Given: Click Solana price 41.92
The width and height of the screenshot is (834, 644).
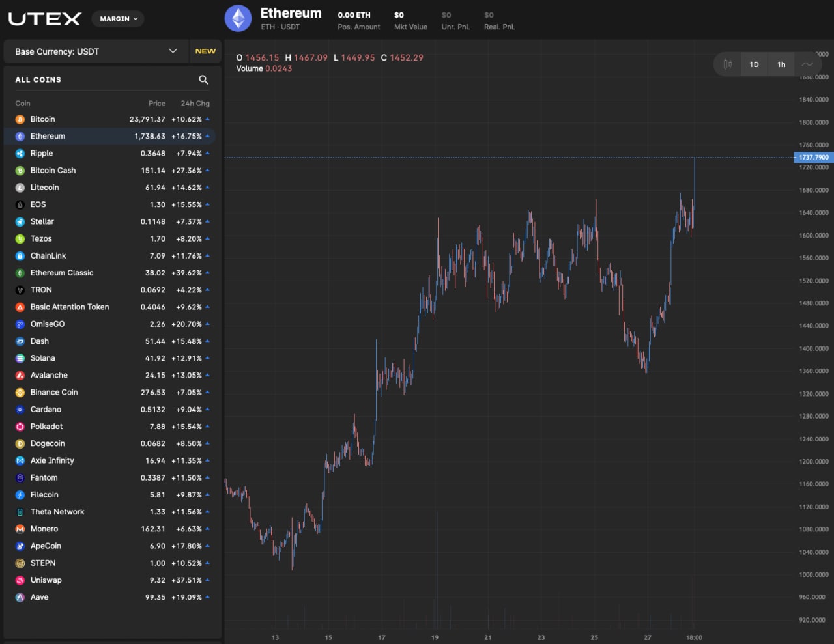Looking at the screenshot, I should pyautogui.click(x=155, y=358).
